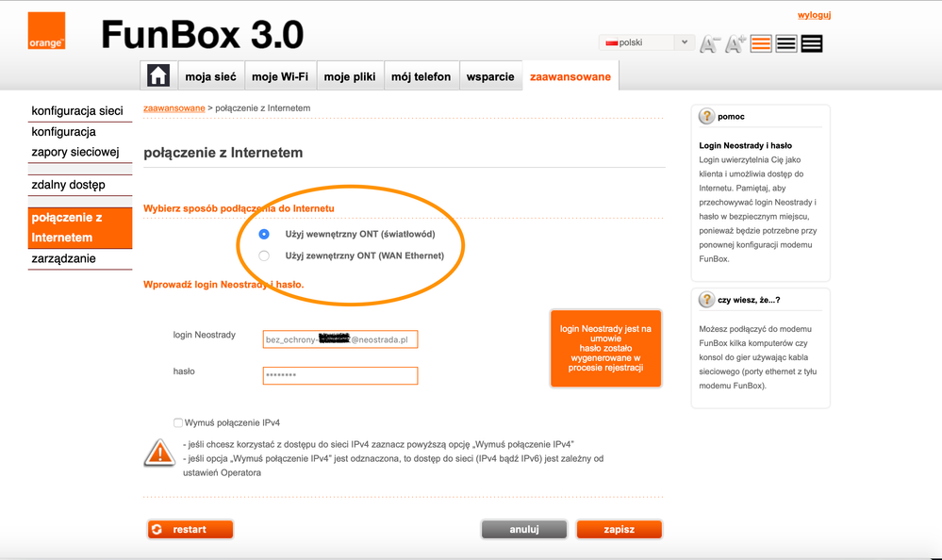Click the warning triangle icon

[x=159, y=453]
